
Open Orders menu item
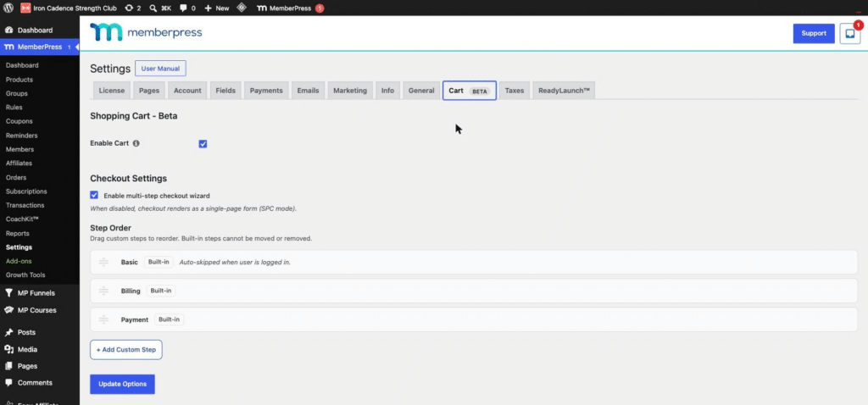[16, 178]
